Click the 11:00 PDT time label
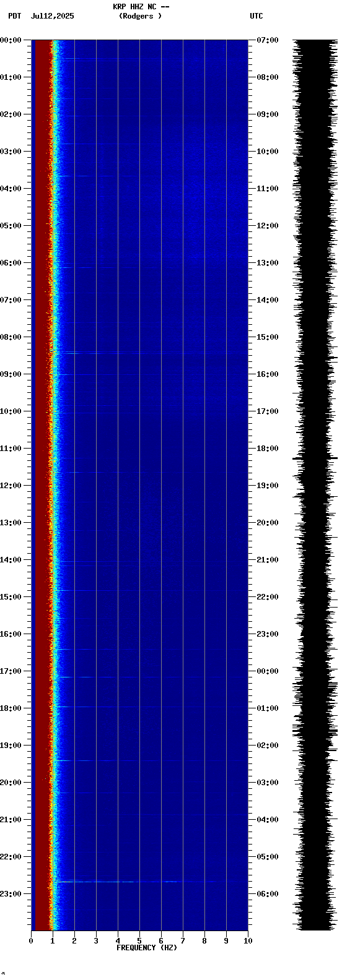Viewport: 342px width, 980px height. (11, 449)
